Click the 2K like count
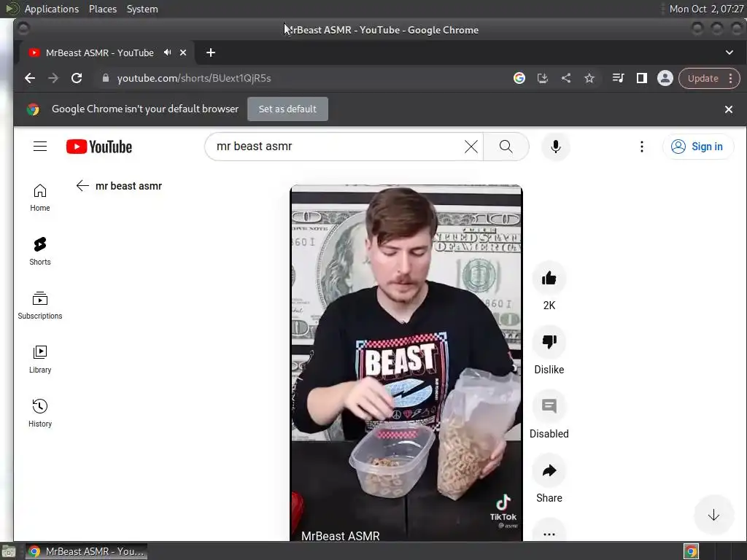 tap(549, 306)
